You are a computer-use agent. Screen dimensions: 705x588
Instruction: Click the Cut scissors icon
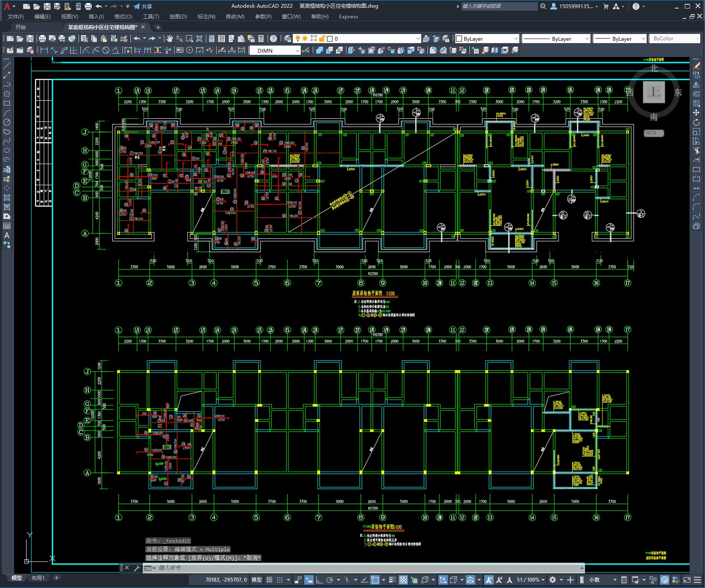(x=85, y=39)
